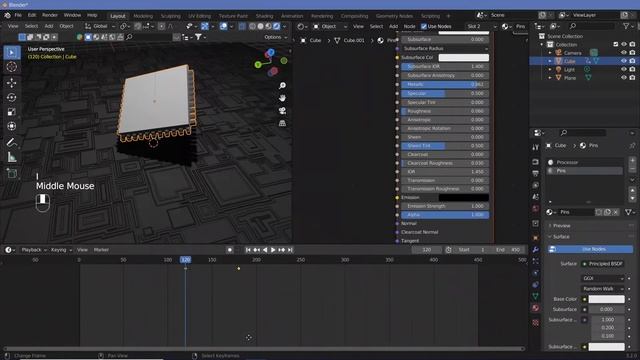
Task: Toggle Use Nodes checkbox in shader header
Action: 424,27
